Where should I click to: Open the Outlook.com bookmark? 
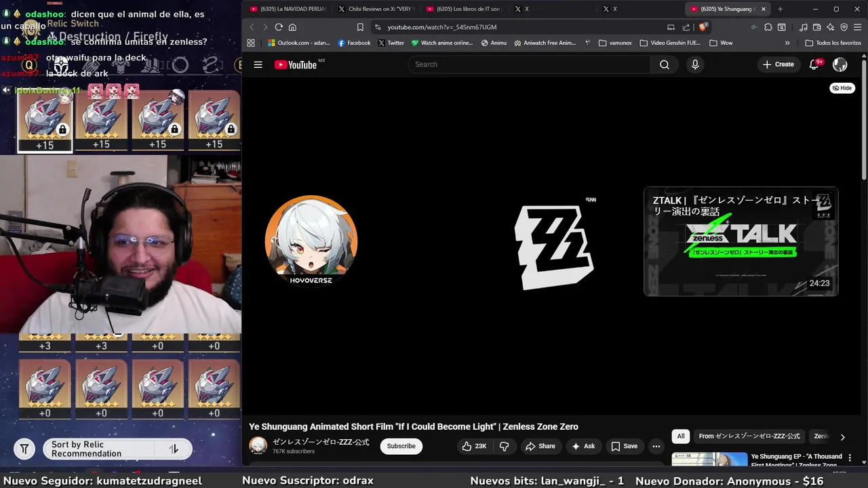click(x=299, y=43)
